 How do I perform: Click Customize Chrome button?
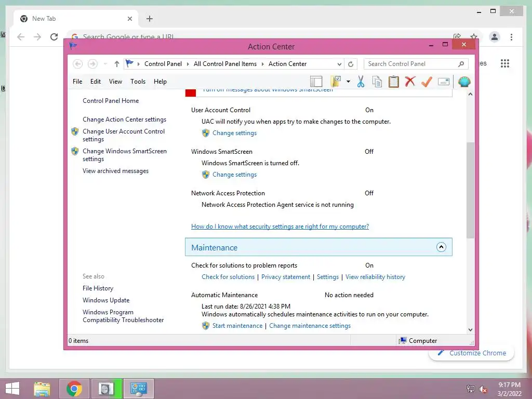472,353
